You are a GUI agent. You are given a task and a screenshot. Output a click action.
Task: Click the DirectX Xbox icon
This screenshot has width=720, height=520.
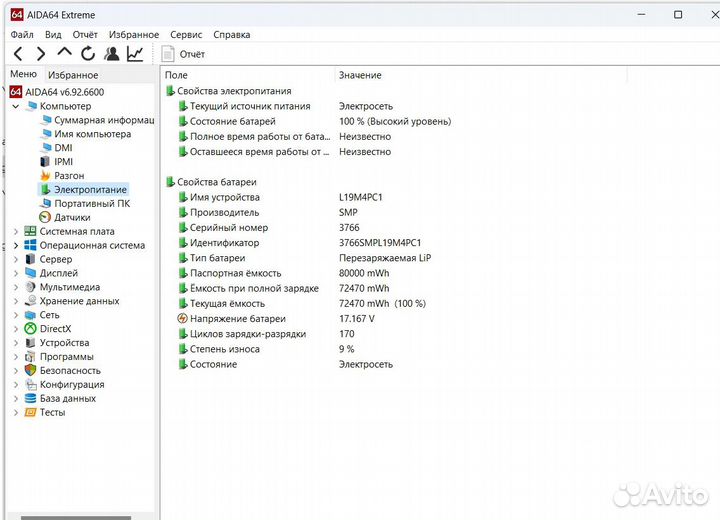(x=30, y=328)
